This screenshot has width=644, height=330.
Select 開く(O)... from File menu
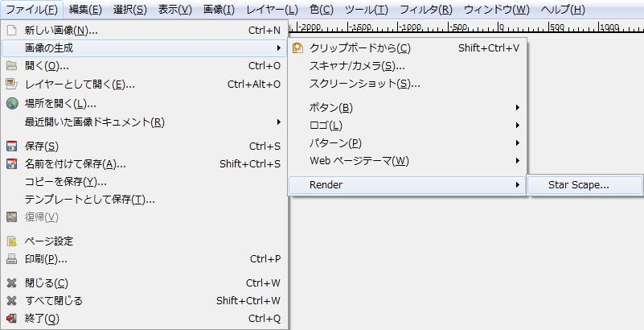[x=145, y=66]
